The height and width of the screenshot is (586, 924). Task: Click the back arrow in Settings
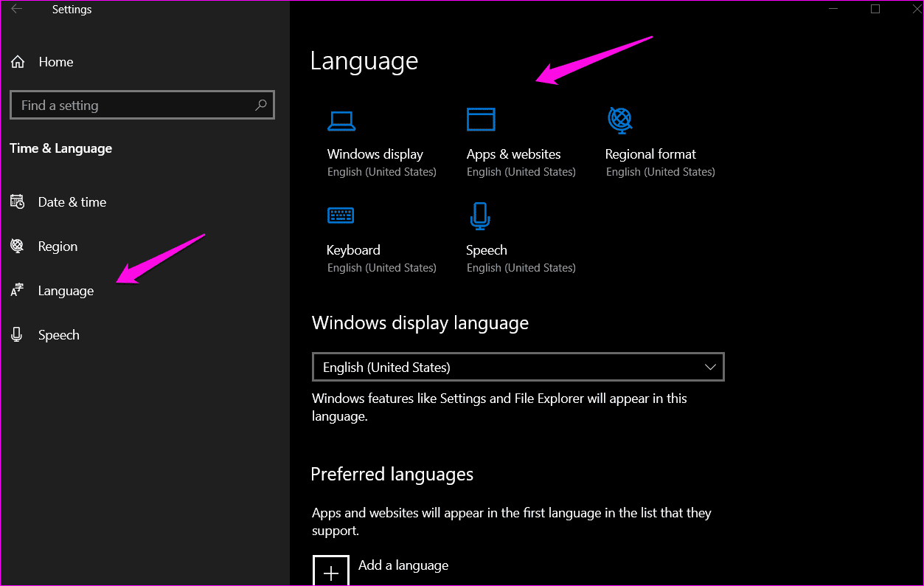click(x=16, y=10)
